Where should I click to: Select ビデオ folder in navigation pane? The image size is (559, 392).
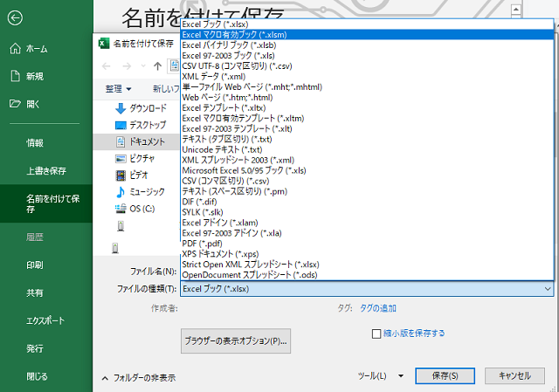(139, 175)
